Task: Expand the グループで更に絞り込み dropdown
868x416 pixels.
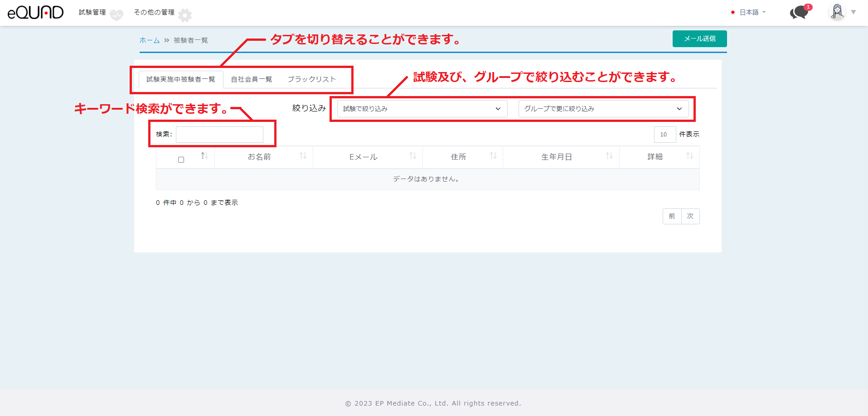Action: click(603, 109)
